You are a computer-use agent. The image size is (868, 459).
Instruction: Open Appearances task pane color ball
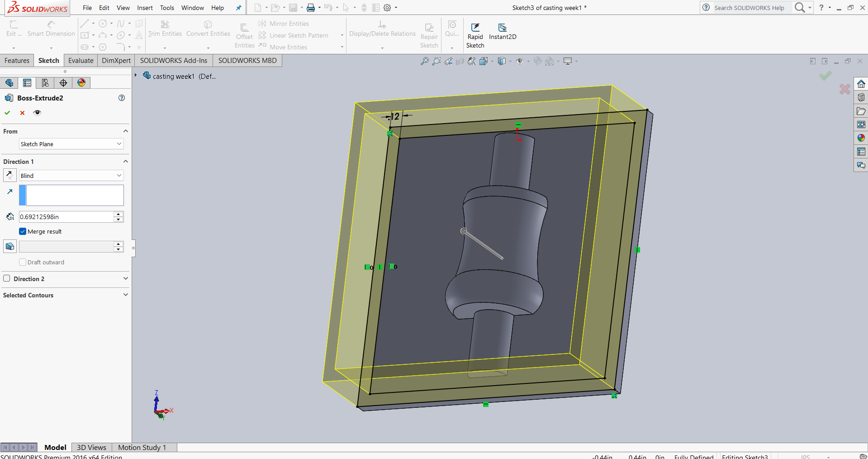click(861, 138)
